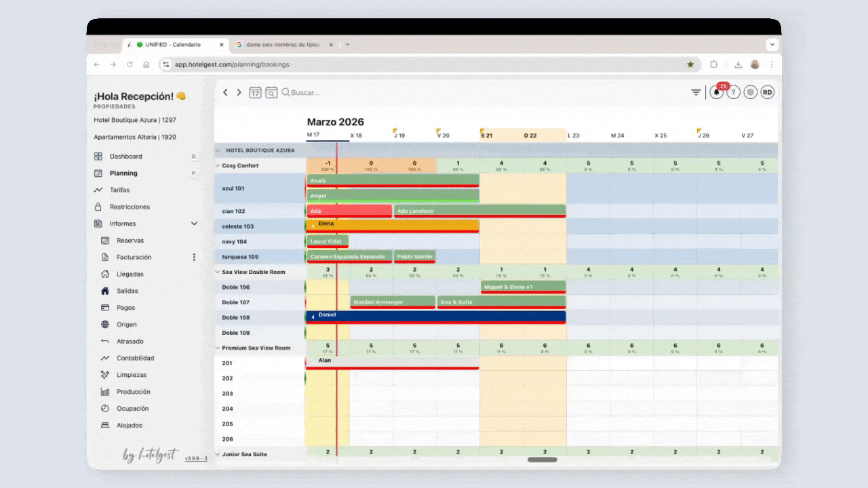Click the RD user avatar
Screen dimensions: 868x488
click(x=767, y=93)
